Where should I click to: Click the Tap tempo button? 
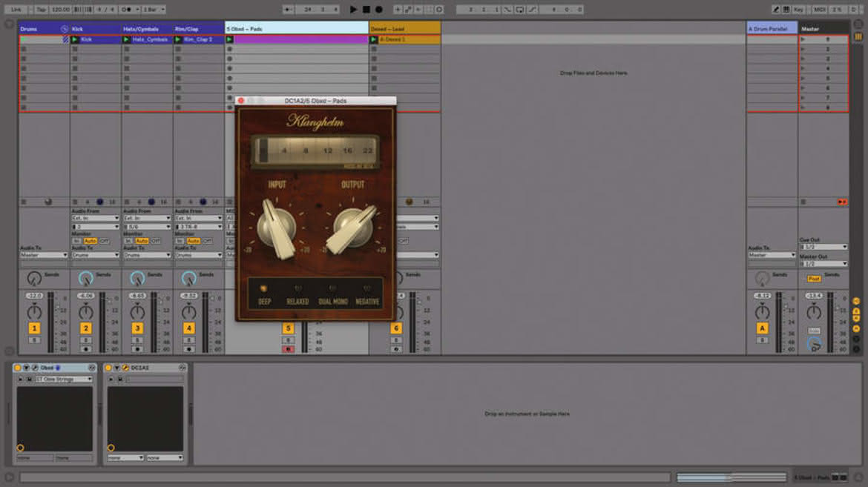41,10
